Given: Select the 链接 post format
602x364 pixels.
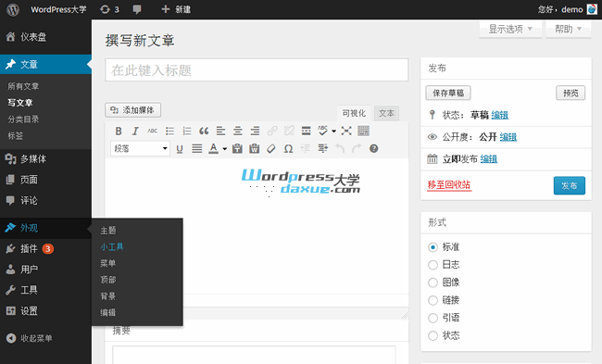Looking at the screenshot, I should click(x=433, y=300).
